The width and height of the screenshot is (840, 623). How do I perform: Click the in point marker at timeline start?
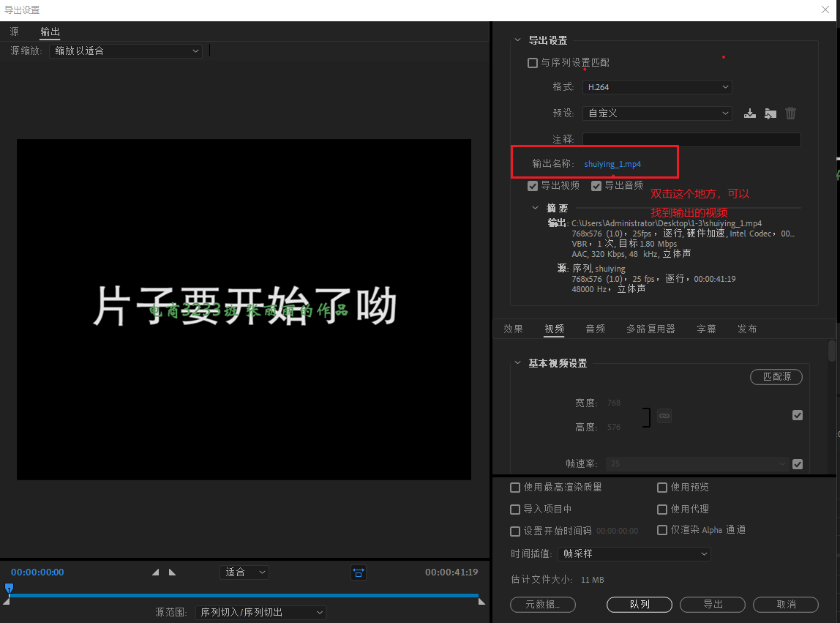[x=7, y=602]
